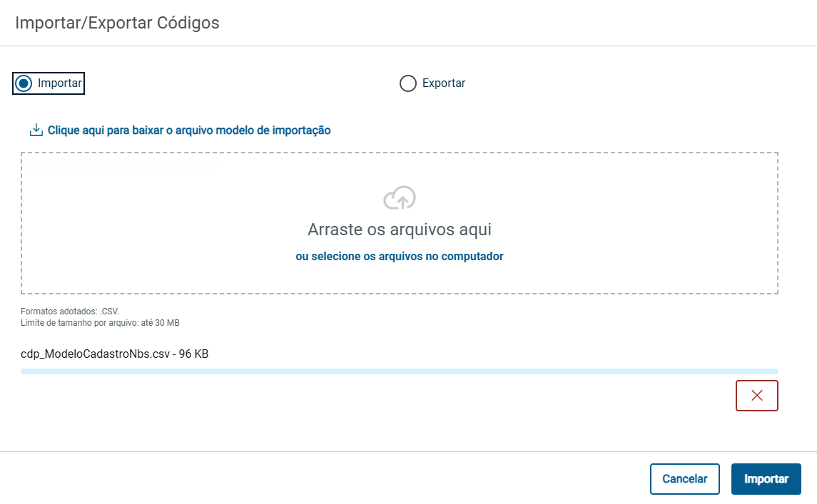
Task: Click the 'Importar/Exportar Códigos' dialog title
Action: click(117, 23)
